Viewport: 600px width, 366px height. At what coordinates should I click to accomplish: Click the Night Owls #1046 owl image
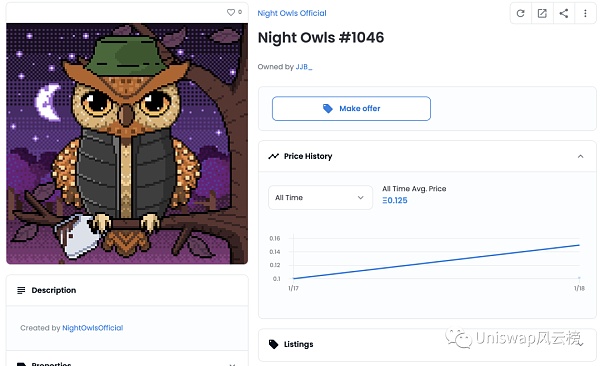127,144
